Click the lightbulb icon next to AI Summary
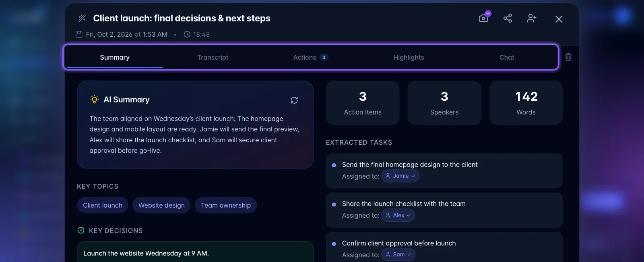Viewport: 644px width, 262px height. point(95,99)
